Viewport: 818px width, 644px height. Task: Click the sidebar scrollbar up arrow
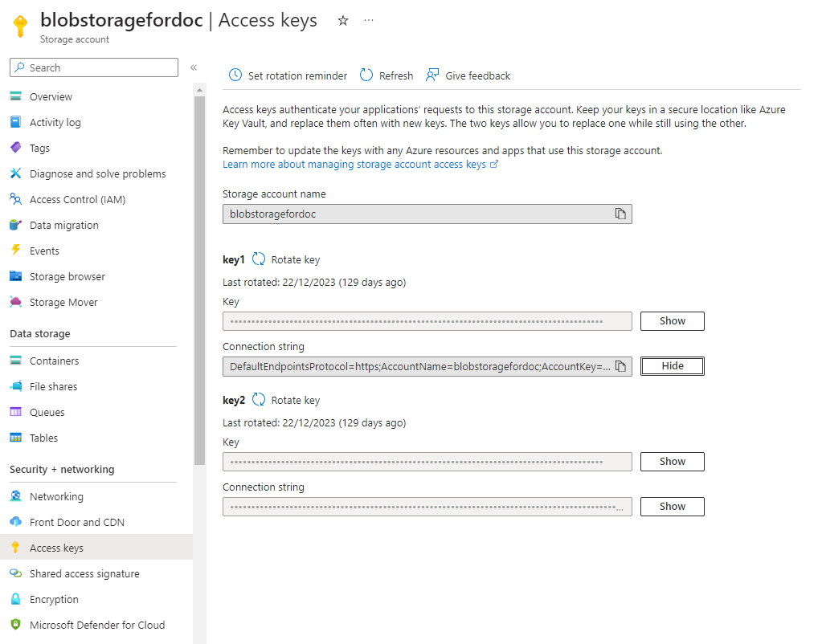[x=199, y=90]
